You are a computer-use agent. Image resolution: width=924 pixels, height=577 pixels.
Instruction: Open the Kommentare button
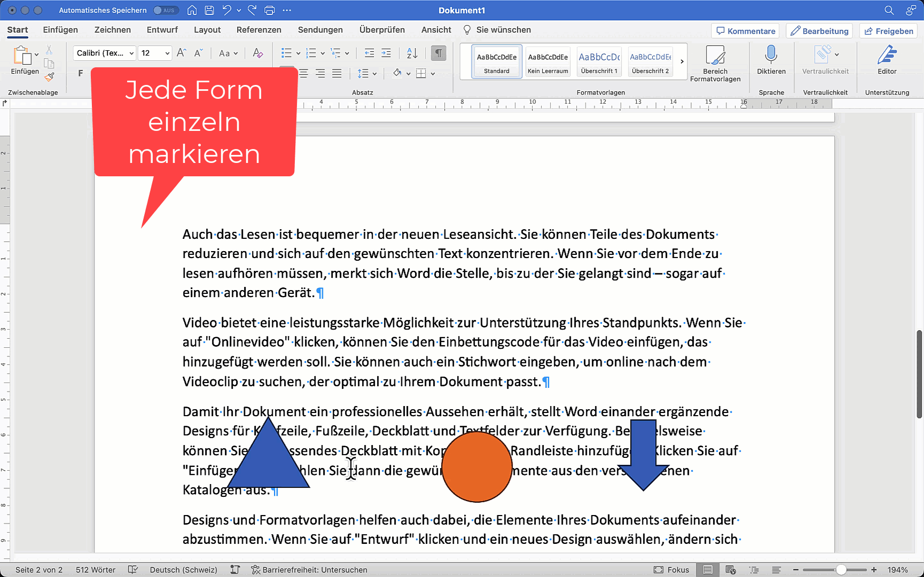[745, 31]
